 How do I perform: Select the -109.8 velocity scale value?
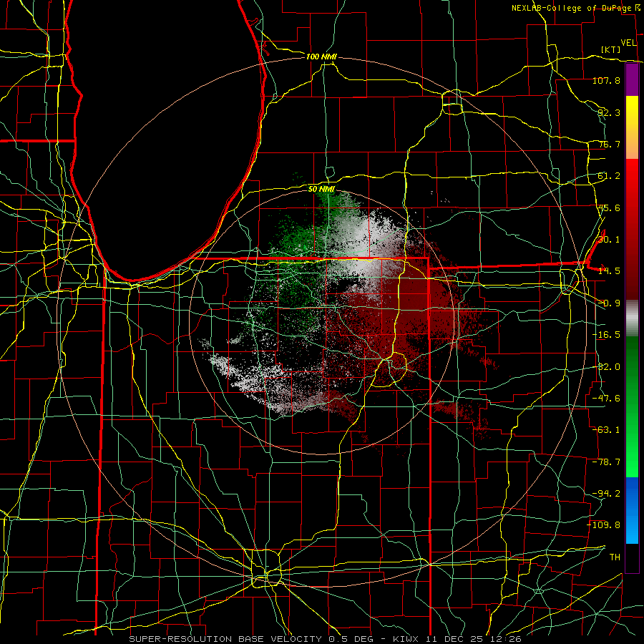click(x=604, y=525)
